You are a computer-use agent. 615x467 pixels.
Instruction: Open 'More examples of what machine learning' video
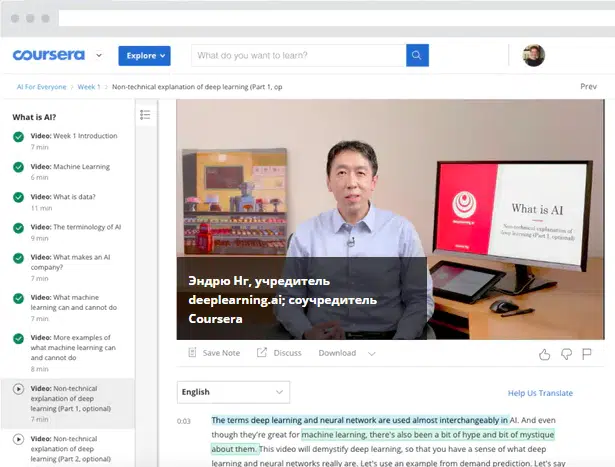pos(73,353)
